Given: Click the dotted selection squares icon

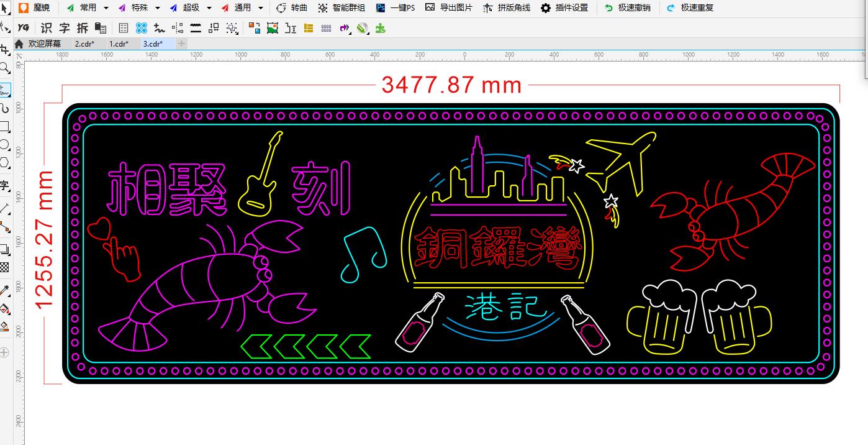Looking at the screenshot, I should (x=232, y=28).
